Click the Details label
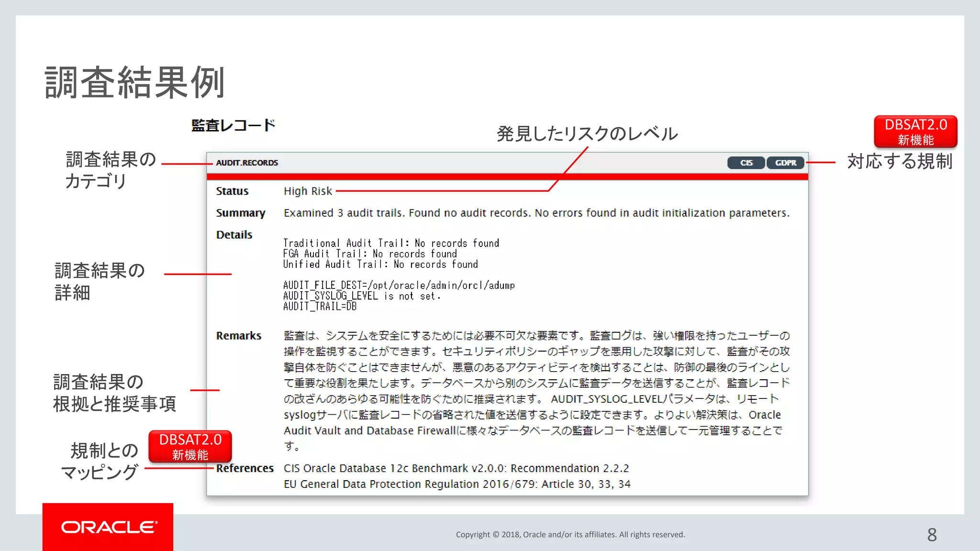 click(x=234, y=234)
